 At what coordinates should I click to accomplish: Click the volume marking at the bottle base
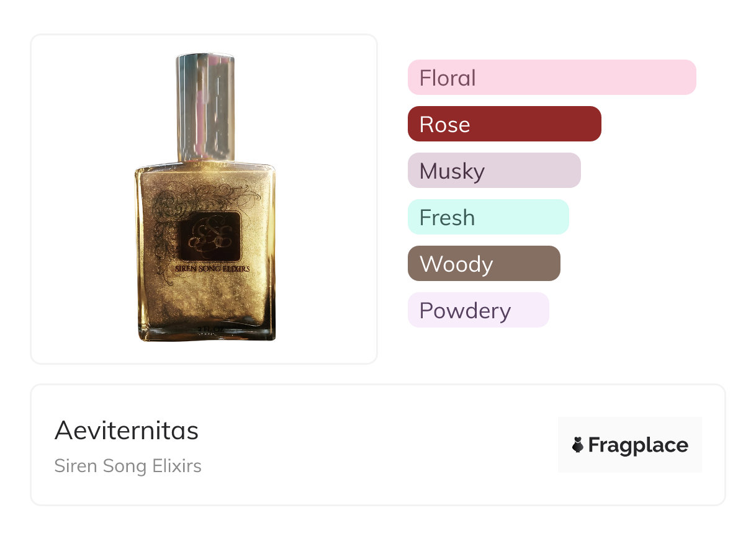pos(206,328)
